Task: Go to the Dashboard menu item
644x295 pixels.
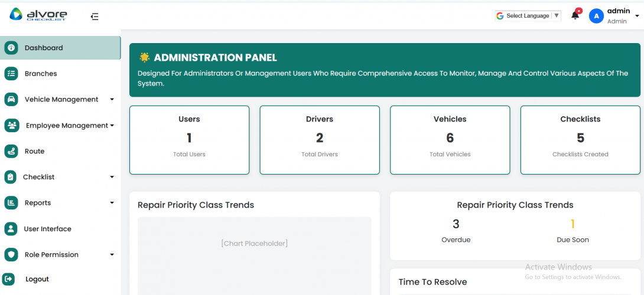Action: (60, 48)
